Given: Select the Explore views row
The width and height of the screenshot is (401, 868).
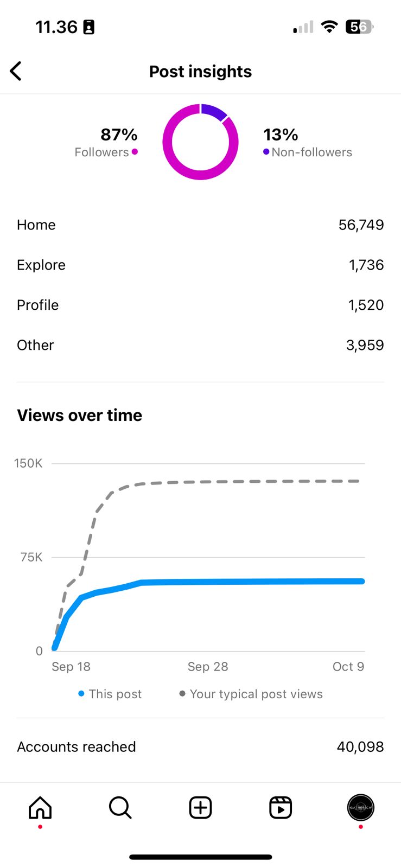Looking at the screenshot, I should point(200,265).
